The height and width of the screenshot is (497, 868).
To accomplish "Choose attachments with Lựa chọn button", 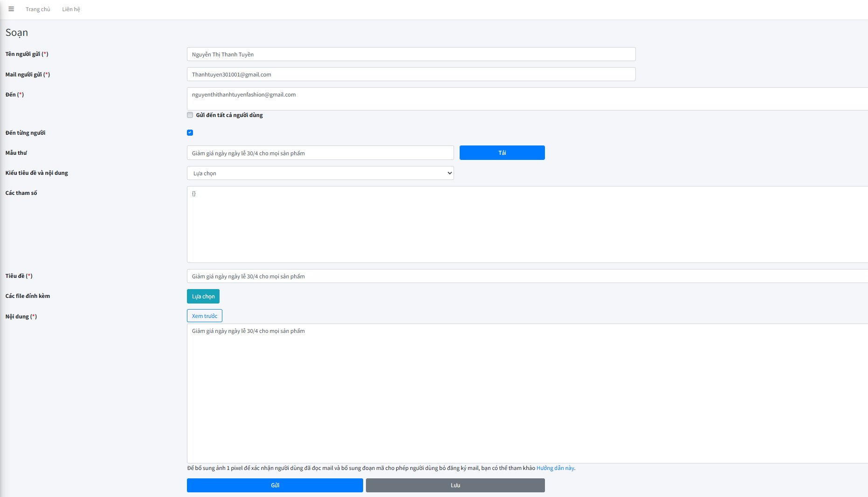I will [203, 297].
